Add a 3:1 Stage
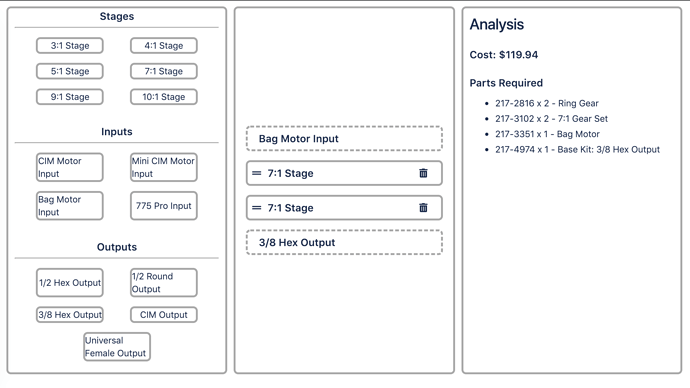This screenshot has width=690, height=388. point(70,46)
